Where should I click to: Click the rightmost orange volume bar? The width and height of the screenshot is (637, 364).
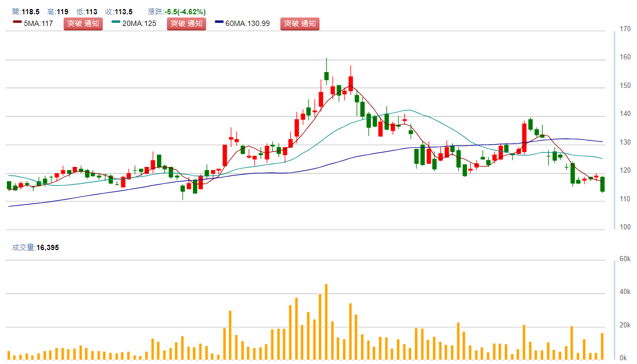tap(603, 347)
